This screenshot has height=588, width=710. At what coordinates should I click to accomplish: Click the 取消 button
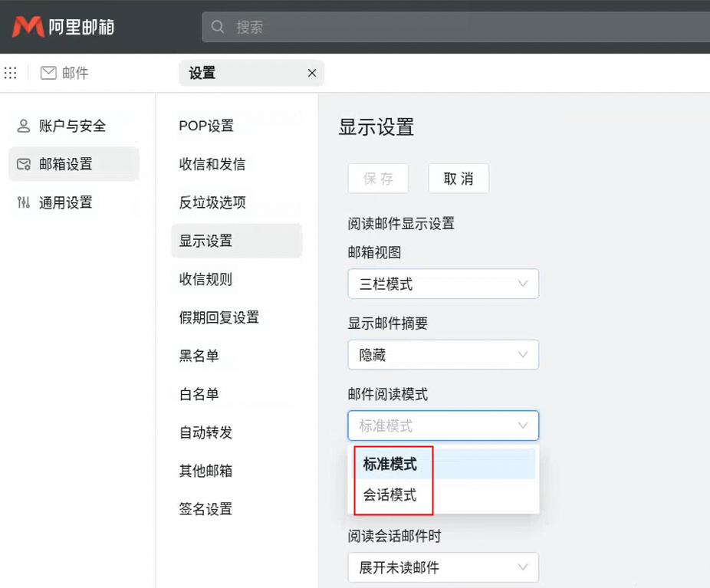[459, 179]
